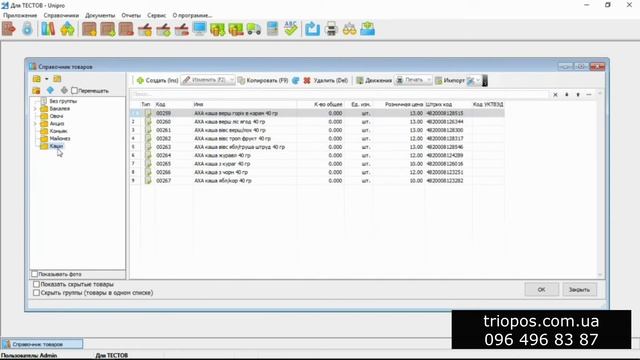Viewport: 640px width, 360px height.
Task: Click the down arrow beside search field
Action: point(578,95)
